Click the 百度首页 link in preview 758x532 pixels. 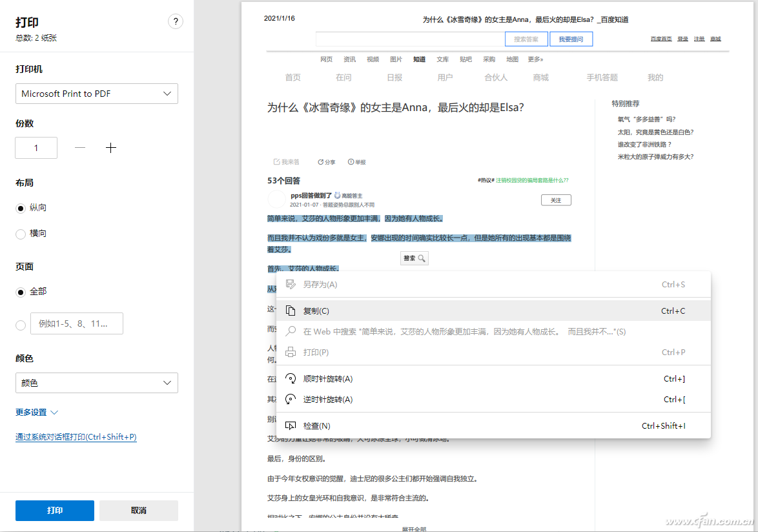(x=661, y=39)
